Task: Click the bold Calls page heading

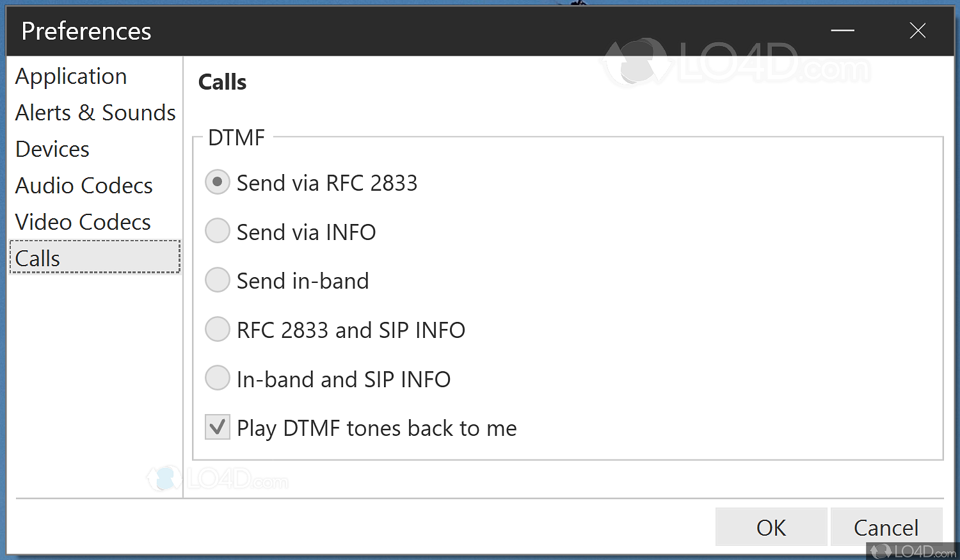Action: point(222,82)
